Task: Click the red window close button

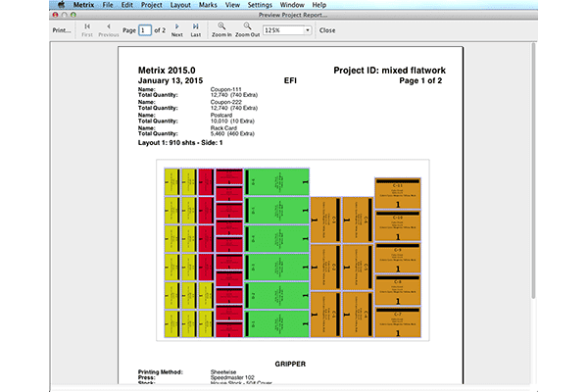Action: click(55, 15)
